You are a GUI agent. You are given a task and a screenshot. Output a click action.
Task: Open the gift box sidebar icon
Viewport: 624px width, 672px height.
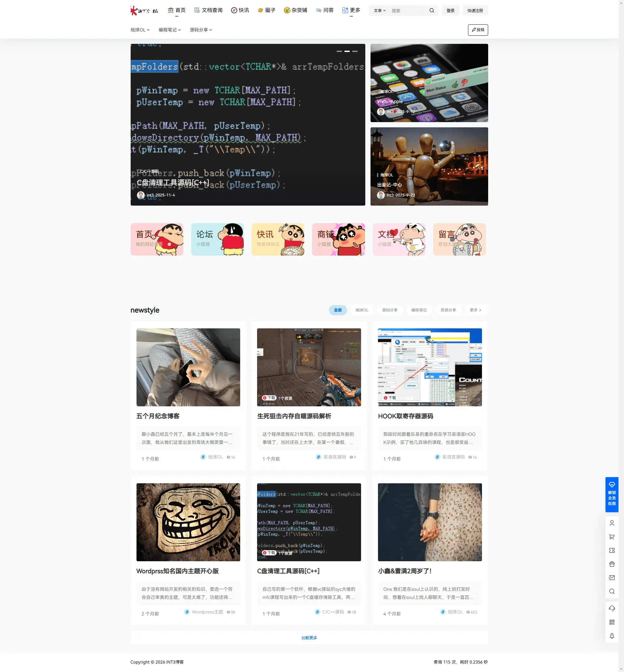click(x=612, y=564)
